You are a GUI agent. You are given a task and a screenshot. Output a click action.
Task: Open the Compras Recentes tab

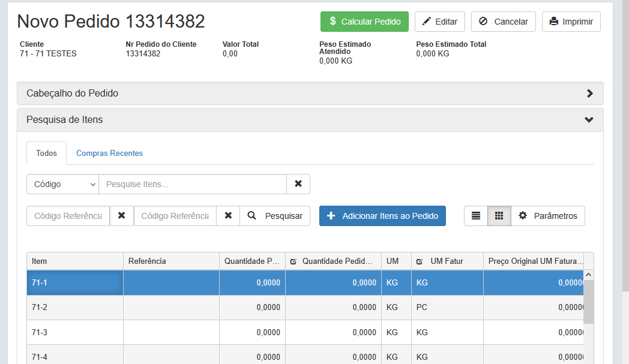109,153
